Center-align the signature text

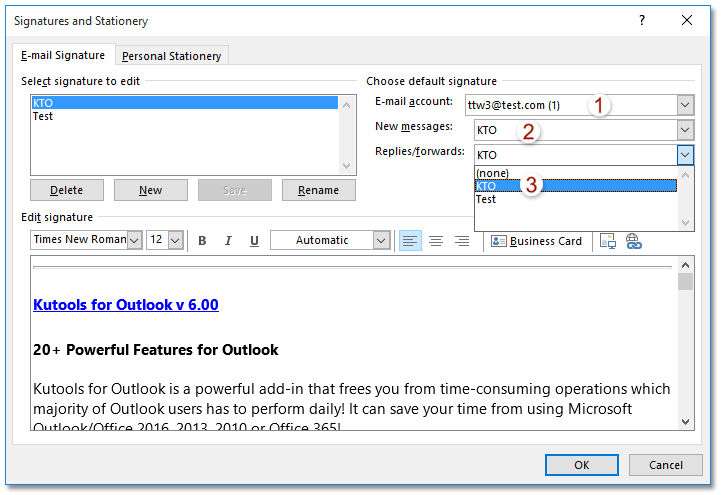click(x=436, y=241)
